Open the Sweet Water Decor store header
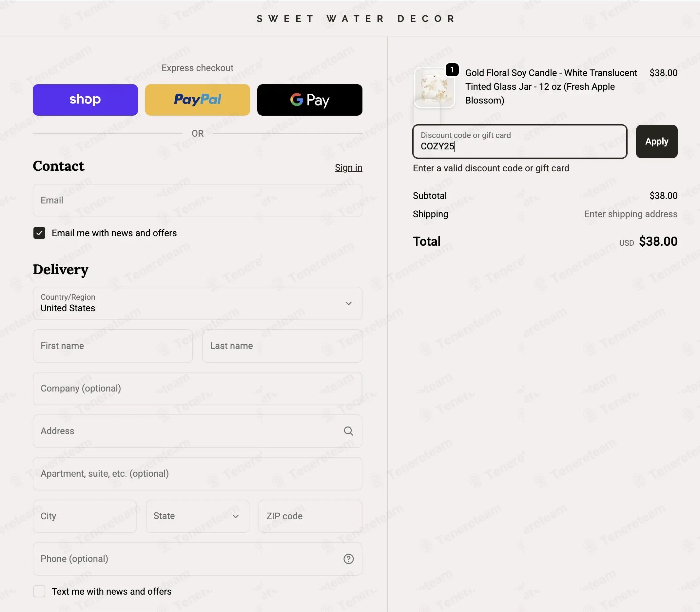This screenshot has height=612, width=700. [356, 18]
